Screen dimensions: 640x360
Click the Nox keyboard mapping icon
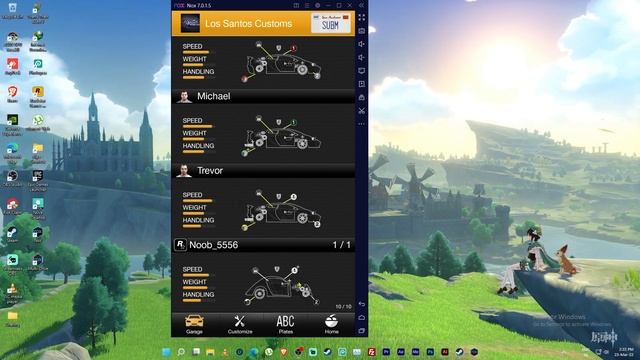[x=362, y=31]
